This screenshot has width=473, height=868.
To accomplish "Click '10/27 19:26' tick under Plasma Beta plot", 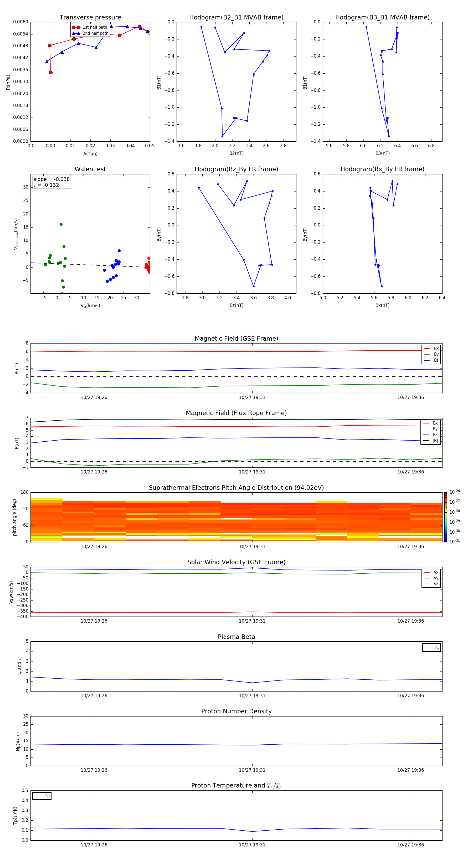I will click(x=94, y=695).
